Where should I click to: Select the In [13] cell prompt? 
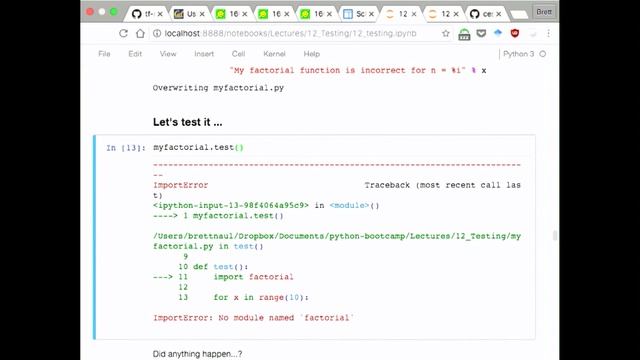coord(126,148)
